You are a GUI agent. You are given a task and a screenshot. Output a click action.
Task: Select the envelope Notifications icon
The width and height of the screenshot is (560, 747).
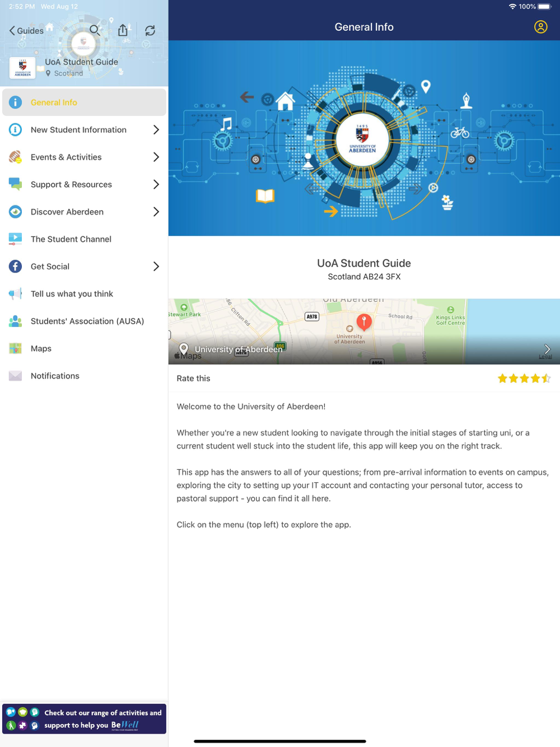15,376
